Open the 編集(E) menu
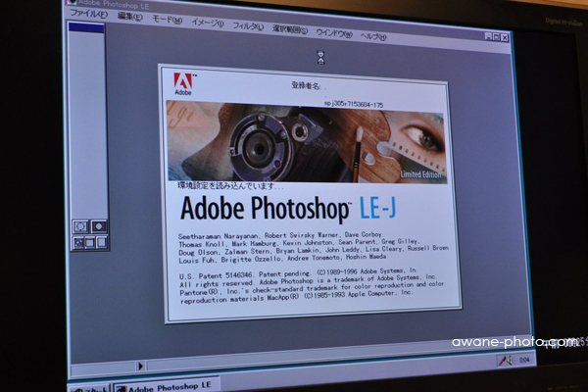 tap(129, 17)
